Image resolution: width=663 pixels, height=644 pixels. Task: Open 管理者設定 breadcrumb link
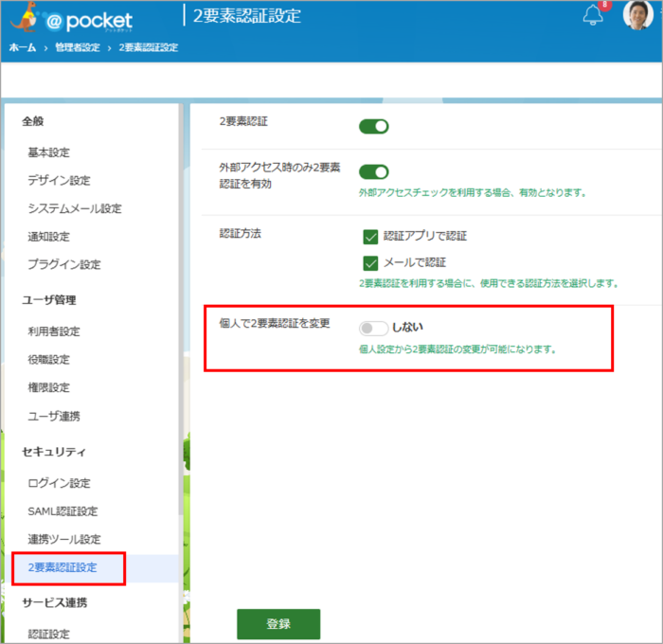coord(78,47)
